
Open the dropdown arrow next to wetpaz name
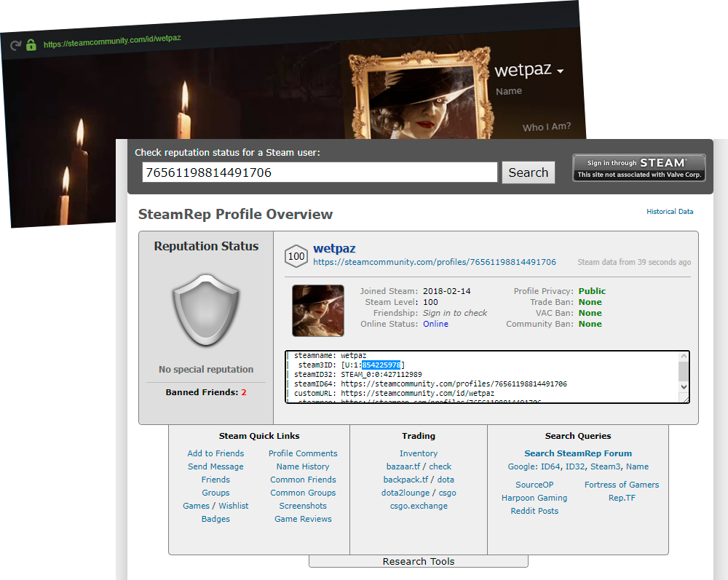[x=560, y=71]
